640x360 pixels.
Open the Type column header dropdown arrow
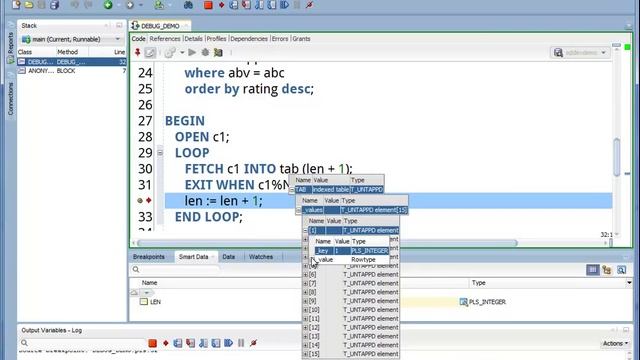(629, 283)
